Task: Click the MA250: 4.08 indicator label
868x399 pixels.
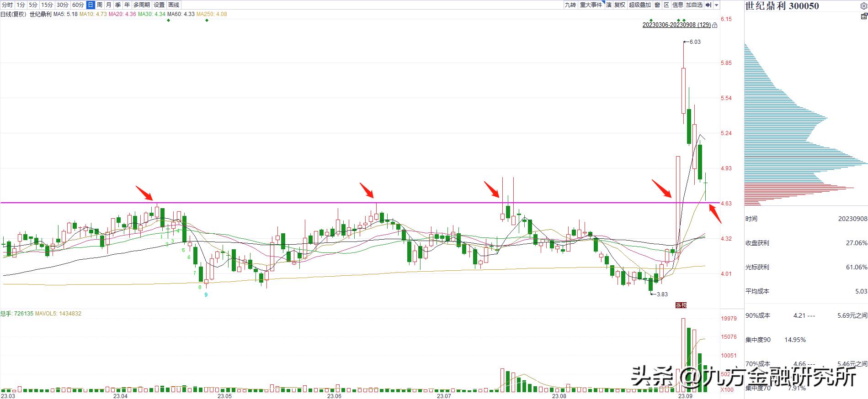Action: [x=212, y=14]
